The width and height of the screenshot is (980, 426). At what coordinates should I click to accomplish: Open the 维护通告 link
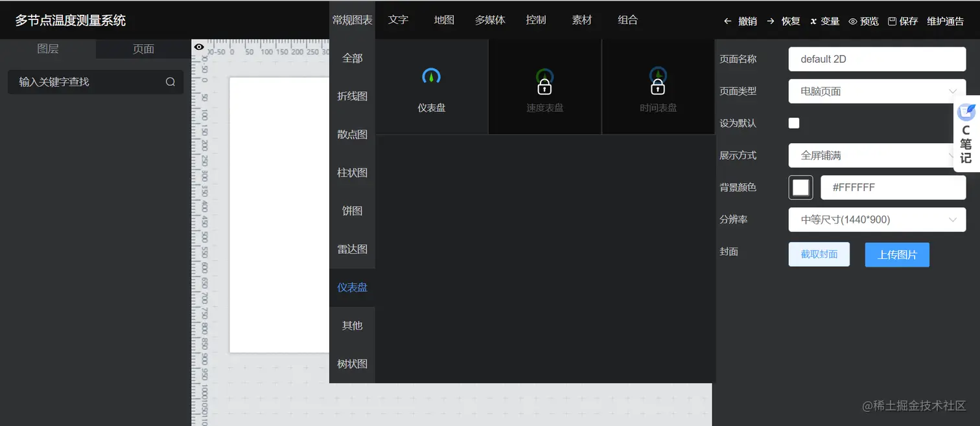click(x=946, y=21)
